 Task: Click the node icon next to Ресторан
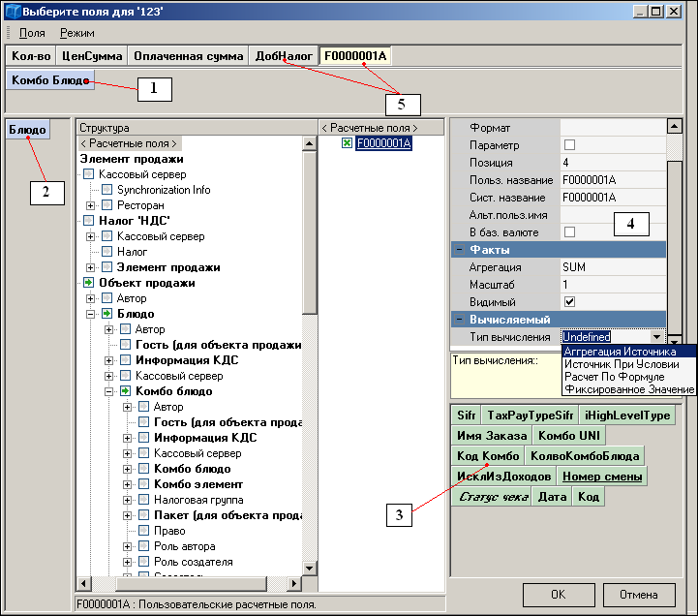(107, 205)
